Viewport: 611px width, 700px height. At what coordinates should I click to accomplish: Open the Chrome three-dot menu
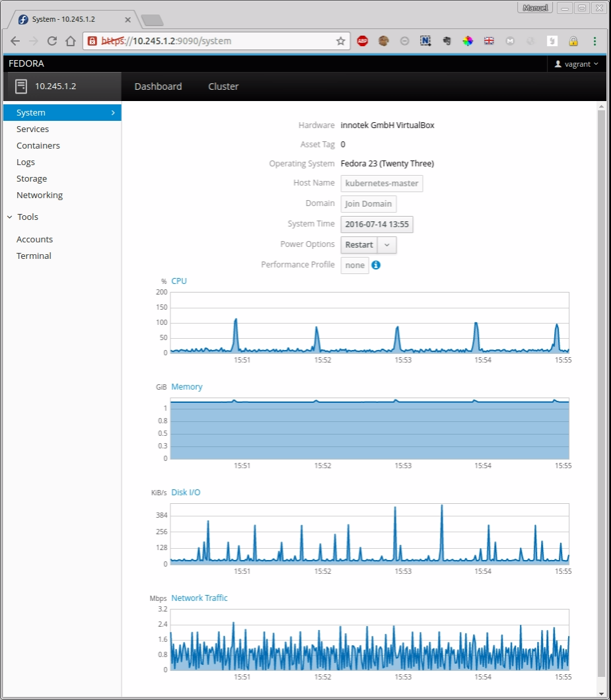click(x=594, y=41)
